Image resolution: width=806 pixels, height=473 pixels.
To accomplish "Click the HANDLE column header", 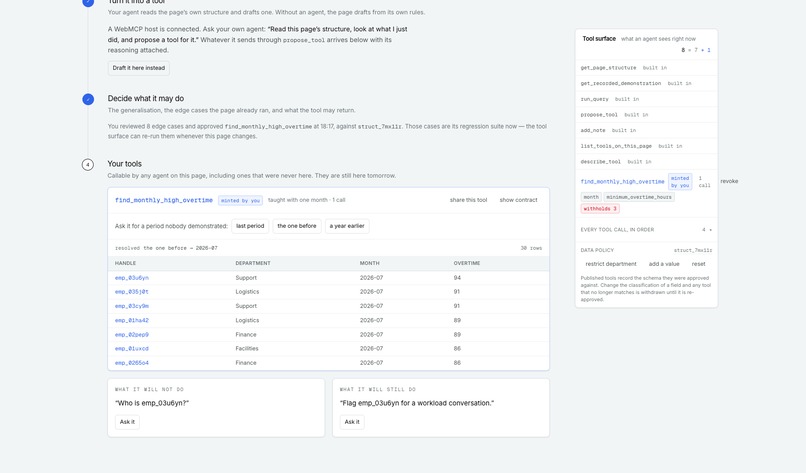I will (125, 263).
